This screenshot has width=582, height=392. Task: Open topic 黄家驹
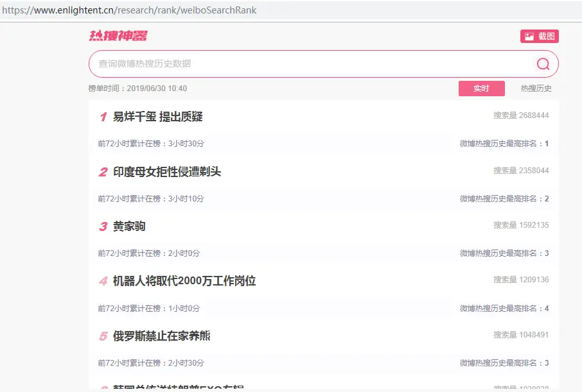click(x=128, y=226)
